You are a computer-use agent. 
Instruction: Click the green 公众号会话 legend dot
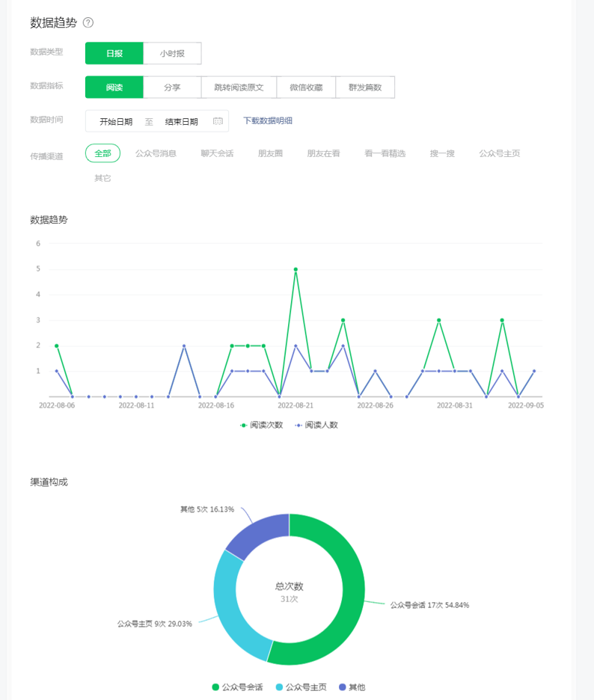tap(216, 687)
